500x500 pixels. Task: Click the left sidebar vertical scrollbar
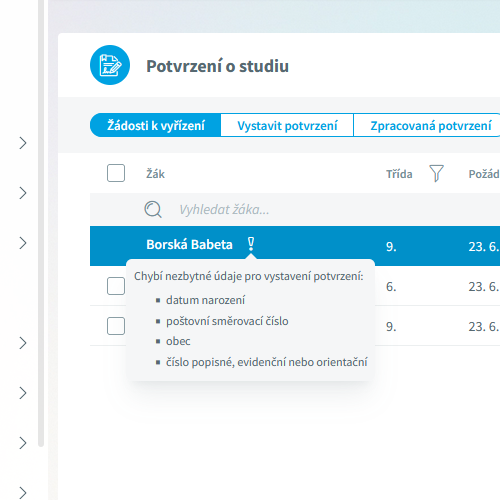41,223
